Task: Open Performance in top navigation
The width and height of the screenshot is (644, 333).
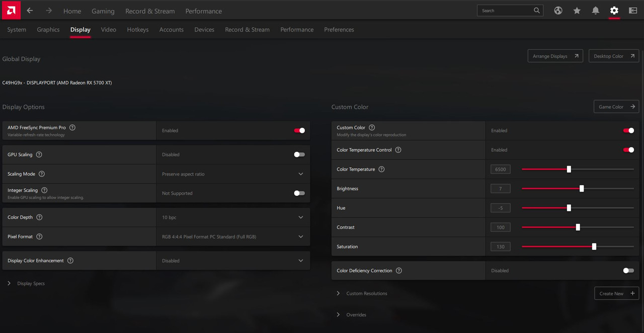Action: pos(204,11)
